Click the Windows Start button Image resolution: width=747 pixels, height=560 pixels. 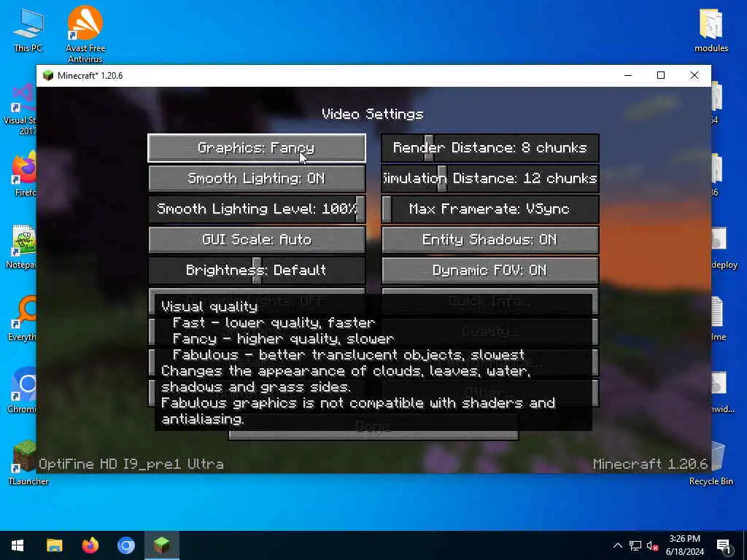pyautogui.click(x=18, y=545)
